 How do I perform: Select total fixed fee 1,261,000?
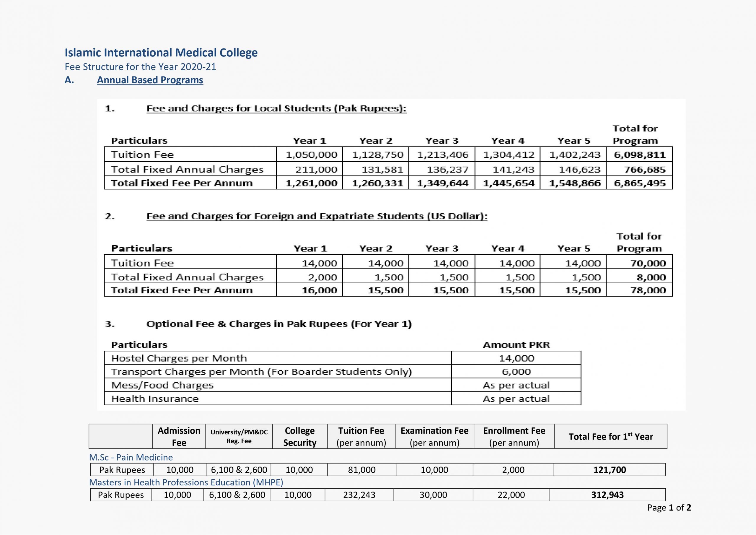point(311,183)
